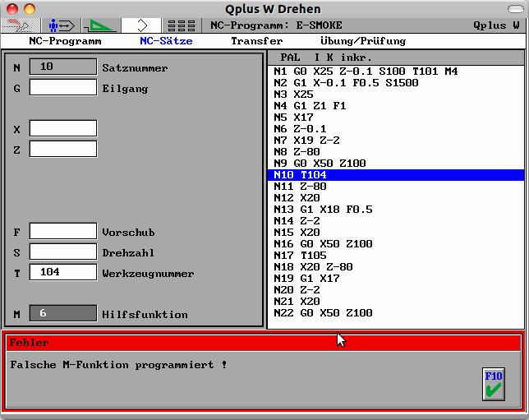Select line N22 G0 X50 Z100
This screenshot has width=529, height=420.
tap(396, 312)
